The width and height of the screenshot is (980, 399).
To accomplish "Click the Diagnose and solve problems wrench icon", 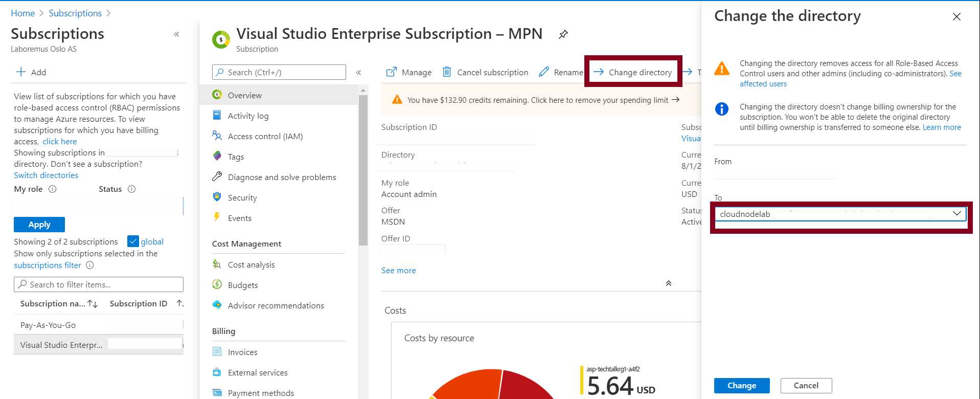I will click(x=217, y=176).
